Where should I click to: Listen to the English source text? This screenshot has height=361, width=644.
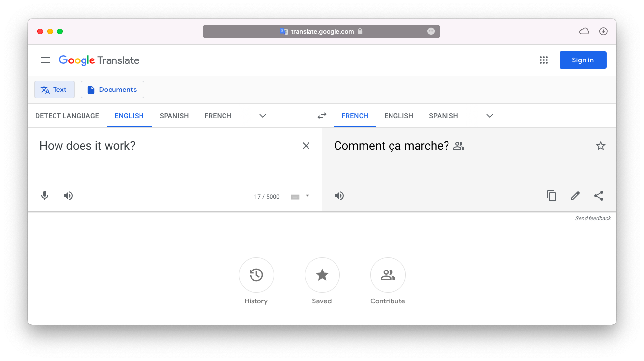point(68,195)
